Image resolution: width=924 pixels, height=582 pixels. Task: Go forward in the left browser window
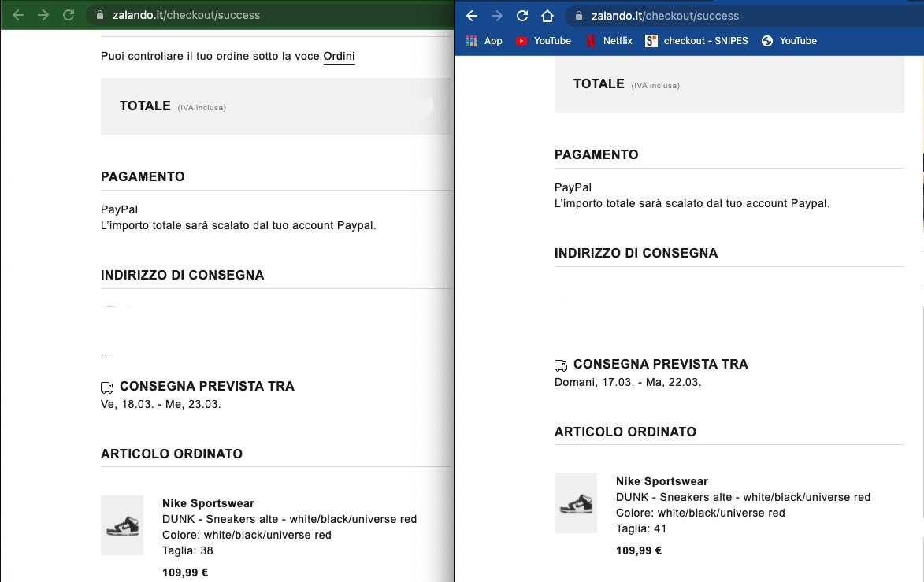coord(43,15)
